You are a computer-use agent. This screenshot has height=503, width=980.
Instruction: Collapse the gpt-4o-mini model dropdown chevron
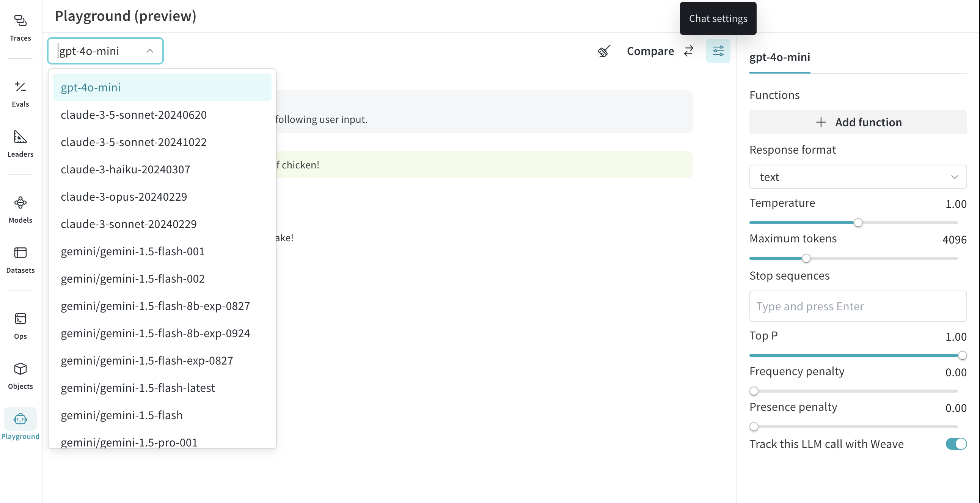(x=150, y=51)
